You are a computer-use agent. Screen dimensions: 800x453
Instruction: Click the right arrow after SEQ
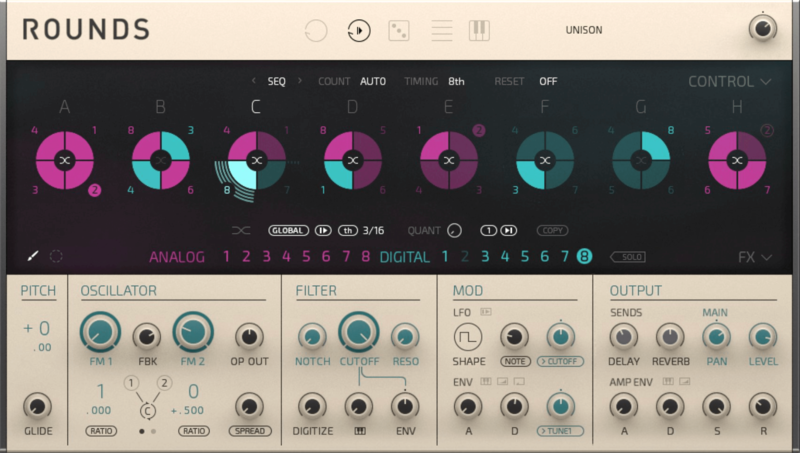click(x=299, y=81)
